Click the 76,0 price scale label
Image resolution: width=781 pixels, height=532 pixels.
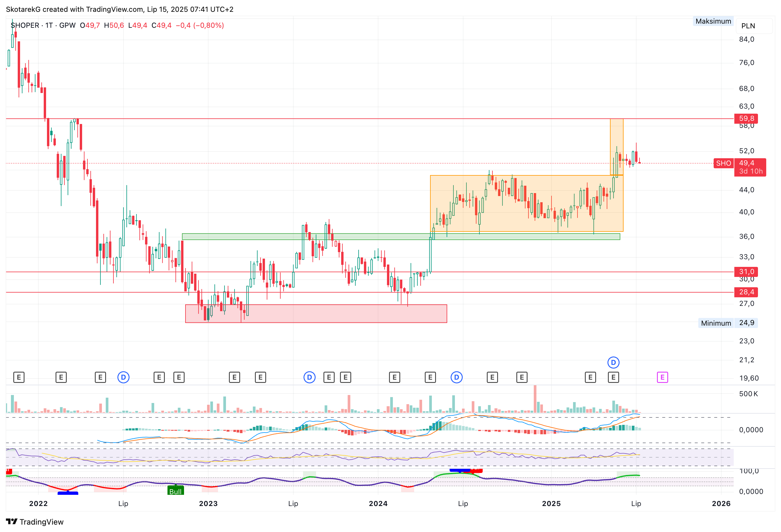[746, 63]
